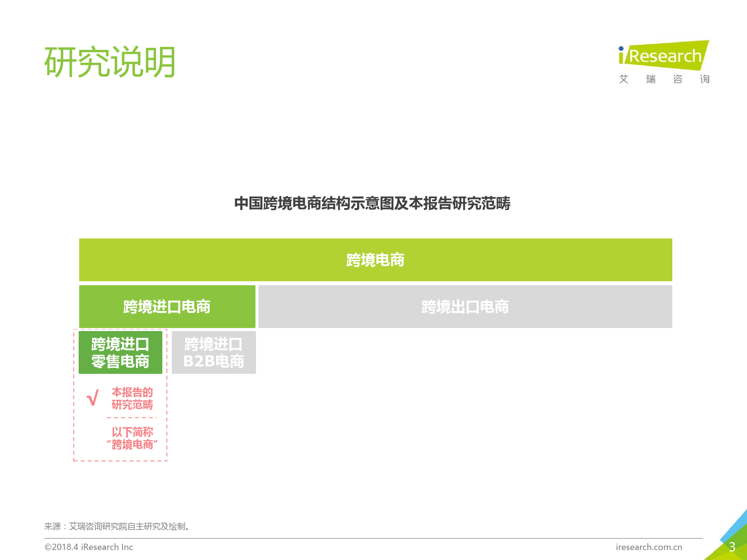Image resolution: width=747 pixels, height=560 pixels.
Task: Select the top 跨境电商 bar
Action: pos(375,260)
